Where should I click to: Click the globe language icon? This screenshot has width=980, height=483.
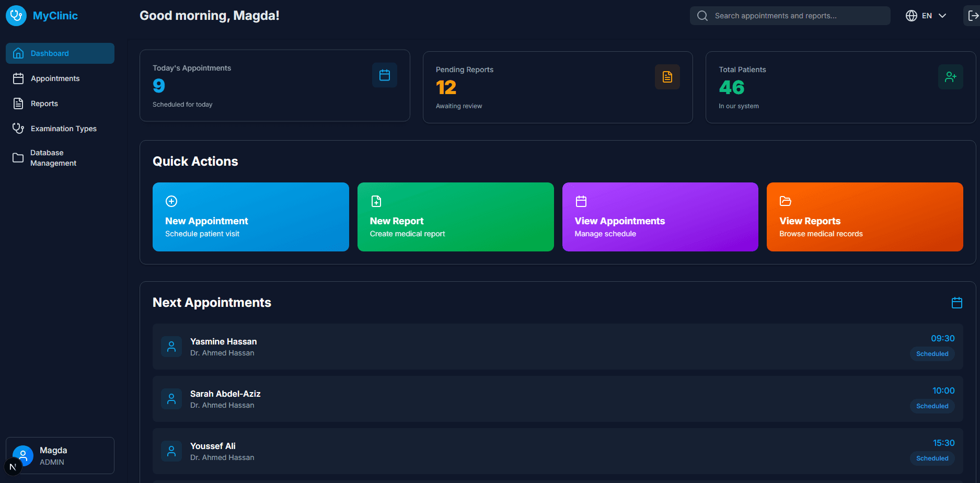coord(911,16)
